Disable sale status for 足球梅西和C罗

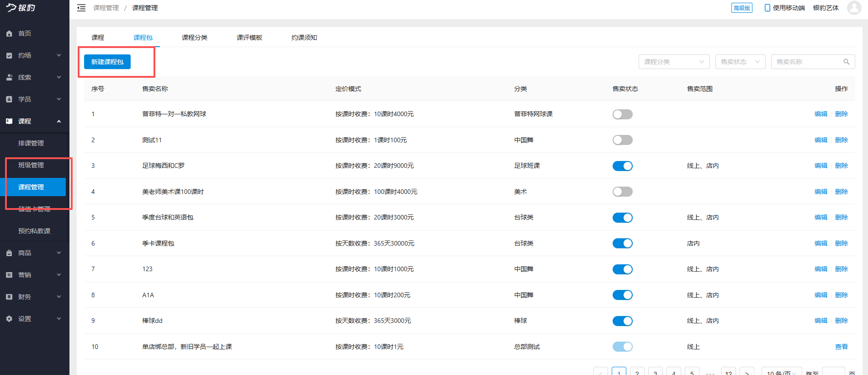[x=622, y=166]
